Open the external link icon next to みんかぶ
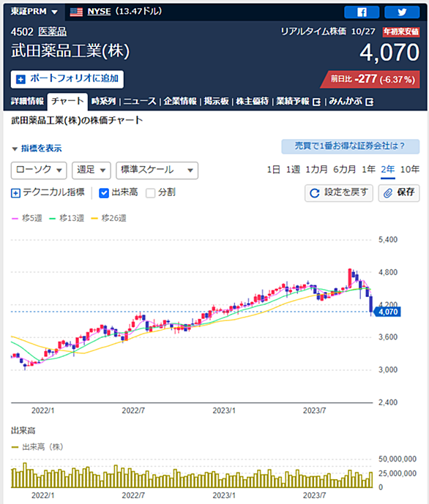 [370, 102]
